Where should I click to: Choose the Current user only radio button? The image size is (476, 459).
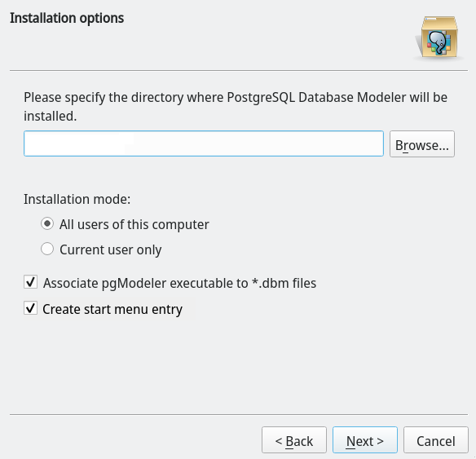47,249
